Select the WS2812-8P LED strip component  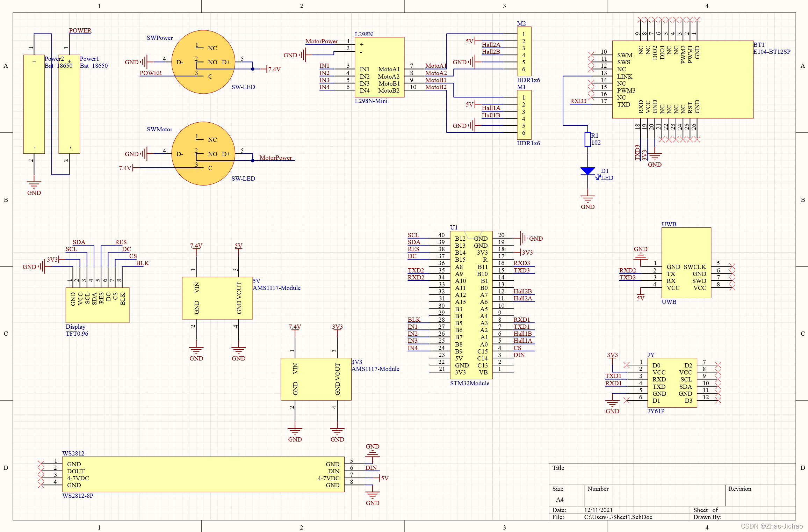(203, 474)
